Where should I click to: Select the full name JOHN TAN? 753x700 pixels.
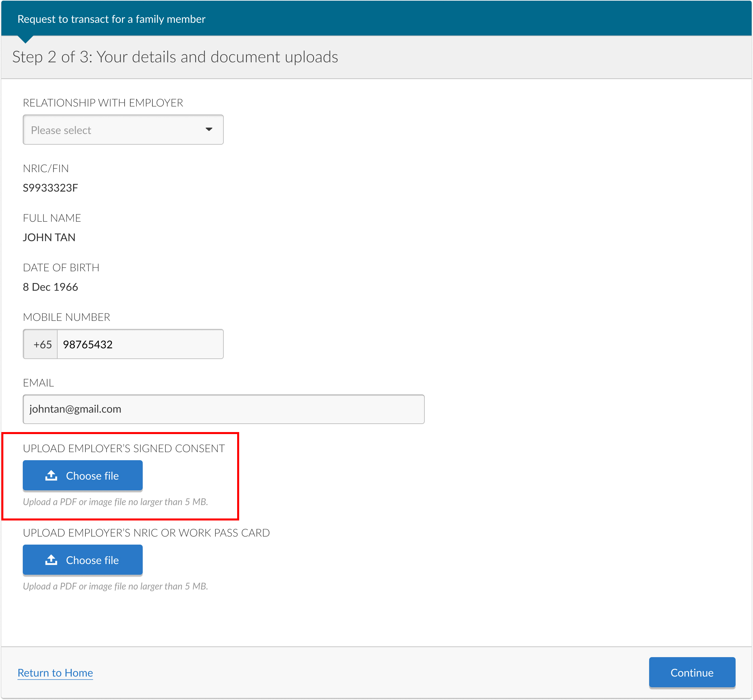tap(49, 237)
